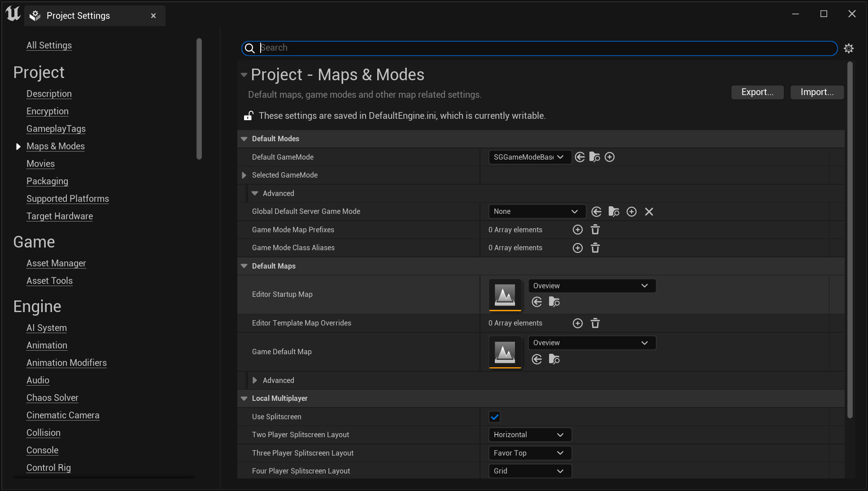Empty the Game Mode Class Aliases array

coord(595,248)
